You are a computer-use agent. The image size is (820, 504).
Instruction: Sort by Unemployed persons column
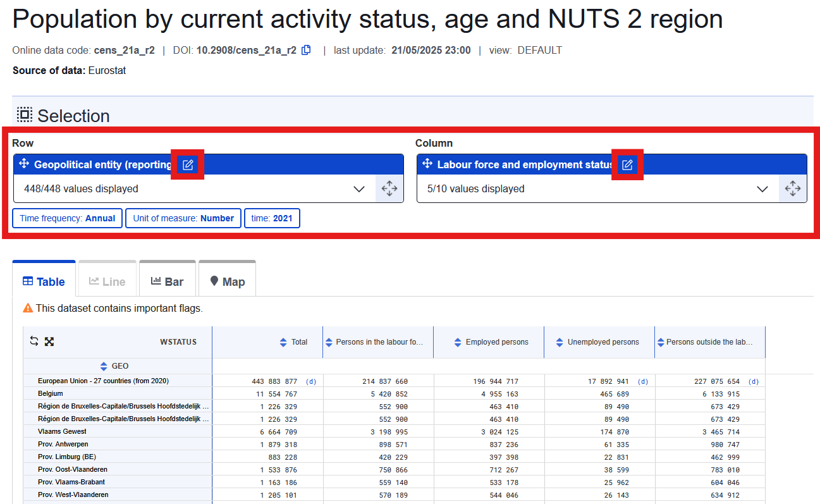[560, 342]
